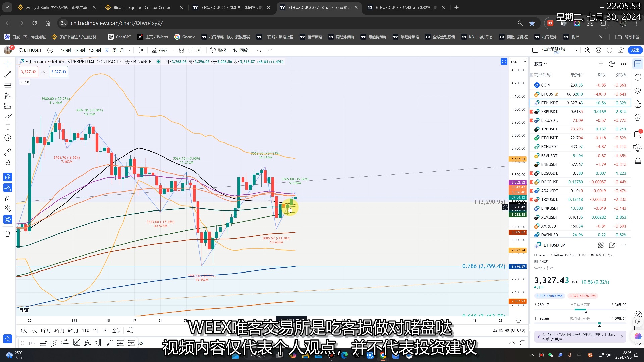This screenshot has height=362, width=644.
Task: Expand the time interval dropdown arrow
Action: (x=129, y=50)
